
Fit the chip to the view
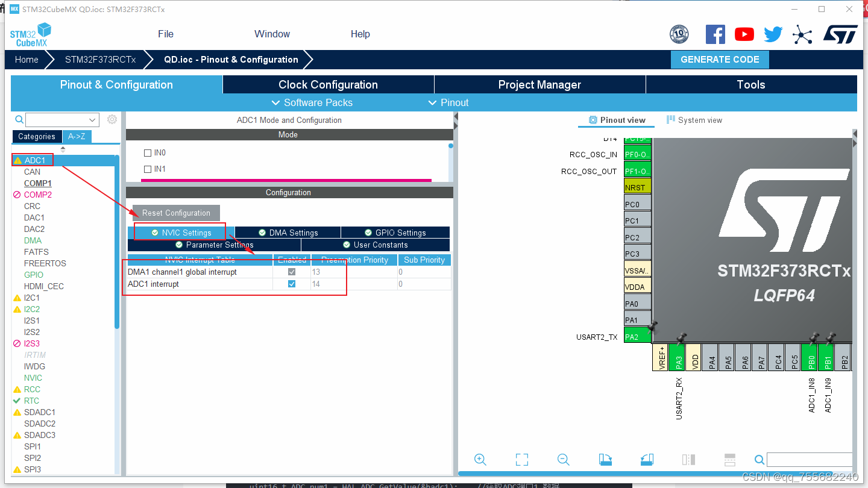tap(522, 460)
